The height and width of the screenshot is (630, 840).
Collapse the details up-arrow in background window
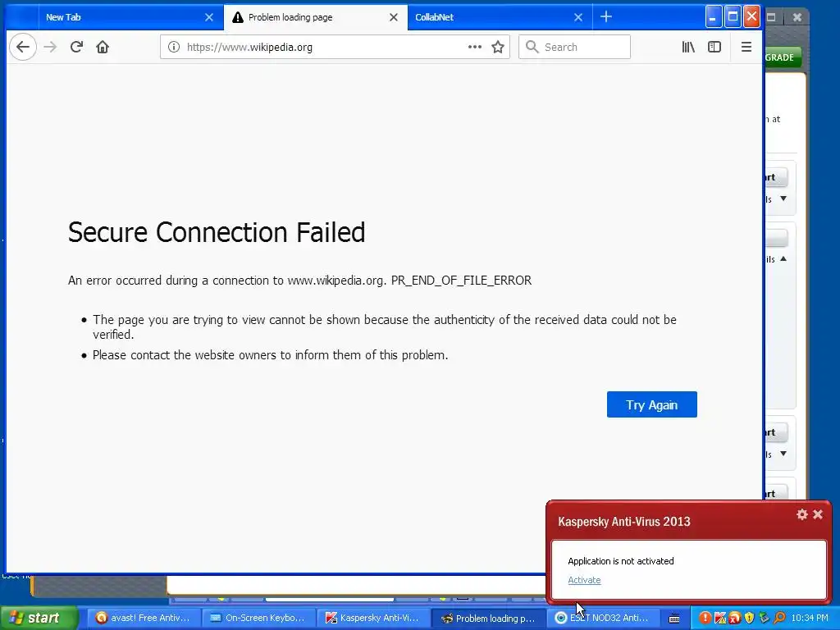point(783,258)
